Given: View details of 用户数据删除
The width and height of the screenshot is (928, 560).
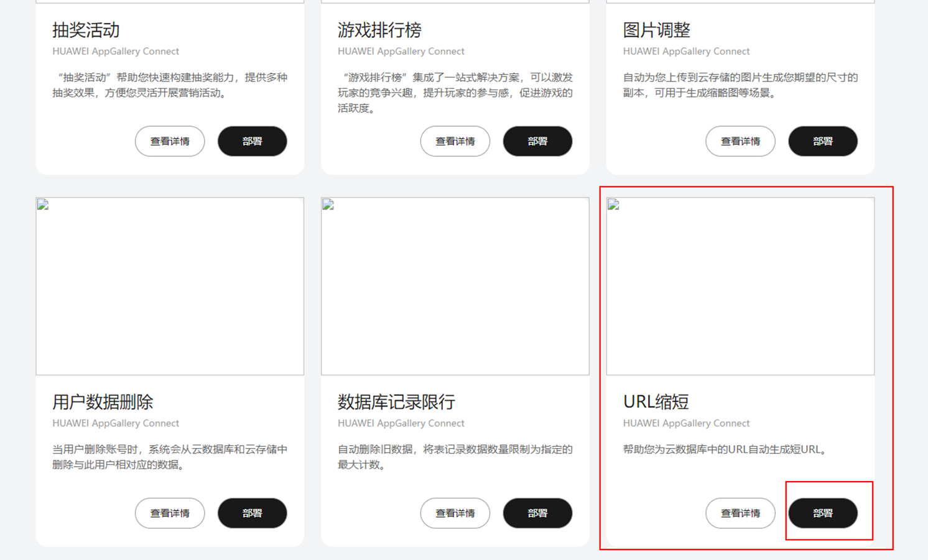Looking at the screenshot, I should coord(170,513).
